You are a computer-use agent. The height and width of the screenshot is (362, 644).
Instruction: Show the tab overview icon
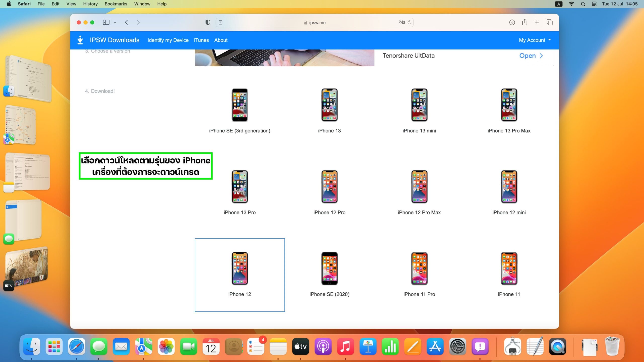coord(549,22)
